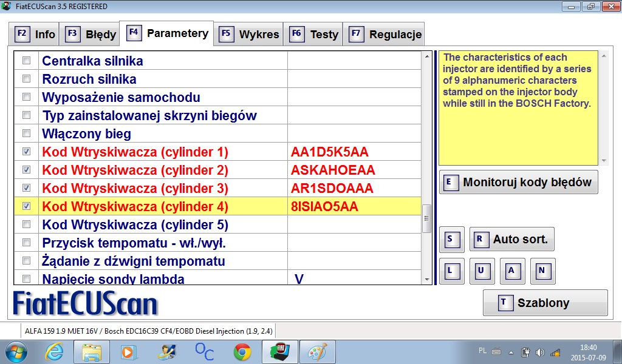The width and height of the screenshot is (622, 364).
Task: Click the parameter list scroll-down arrow
Action: coord(427,280)
